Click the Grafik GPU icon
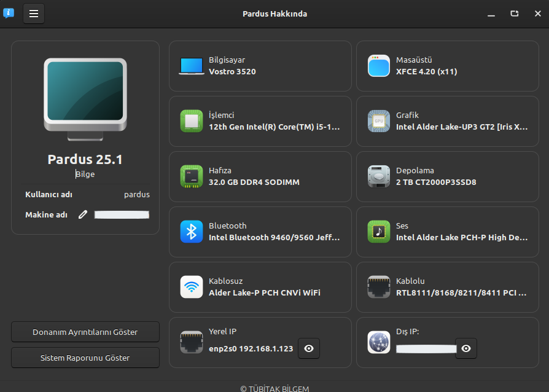 [x=379, y=121]
